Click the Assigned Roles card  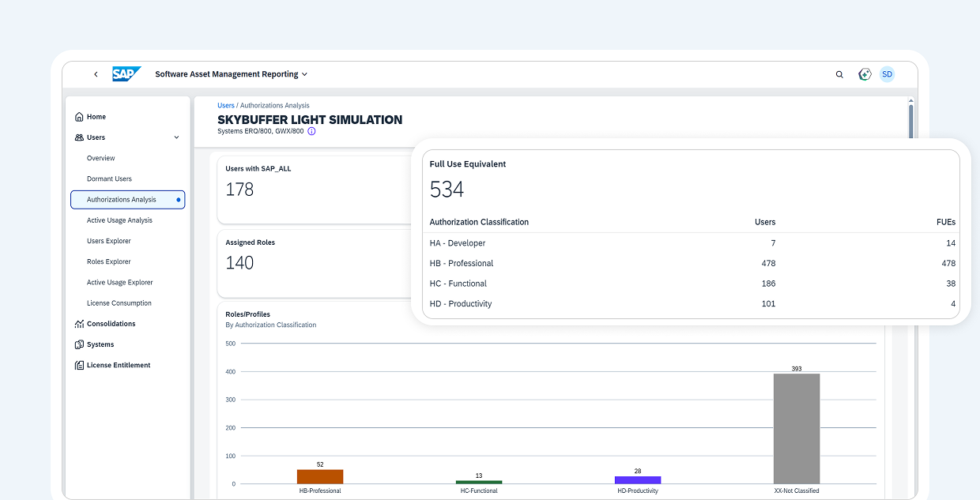pyautogui.click(x=315, y=263)
